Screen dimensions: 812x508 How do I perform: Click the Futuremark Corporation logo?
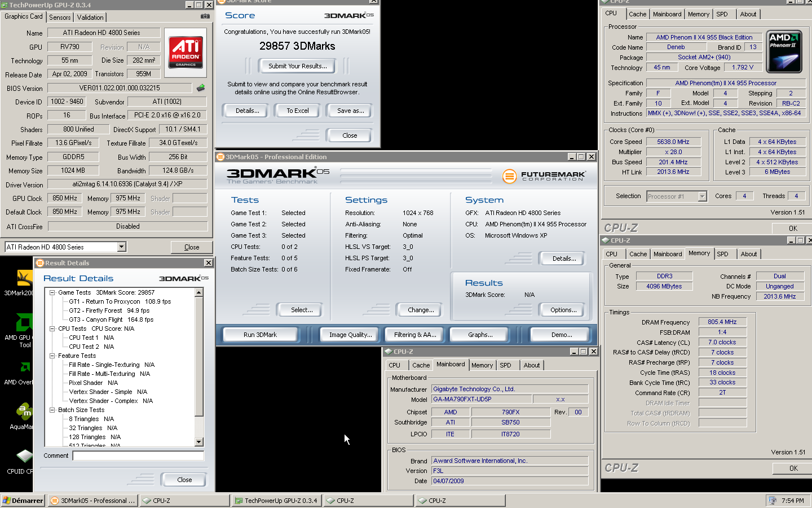tap(544, 176)
